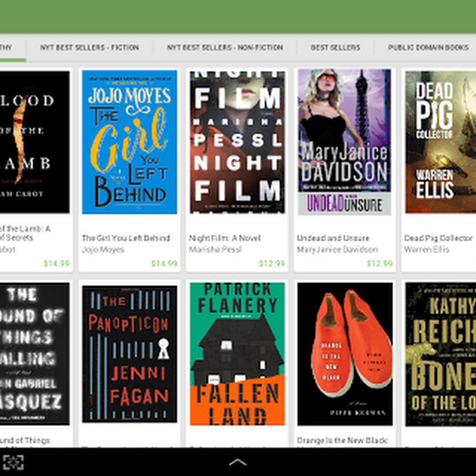Click the title 'Undead and Unsure'
Viewport: 476px width, 476px height.
pyautogui.click(x=333, y=238)
